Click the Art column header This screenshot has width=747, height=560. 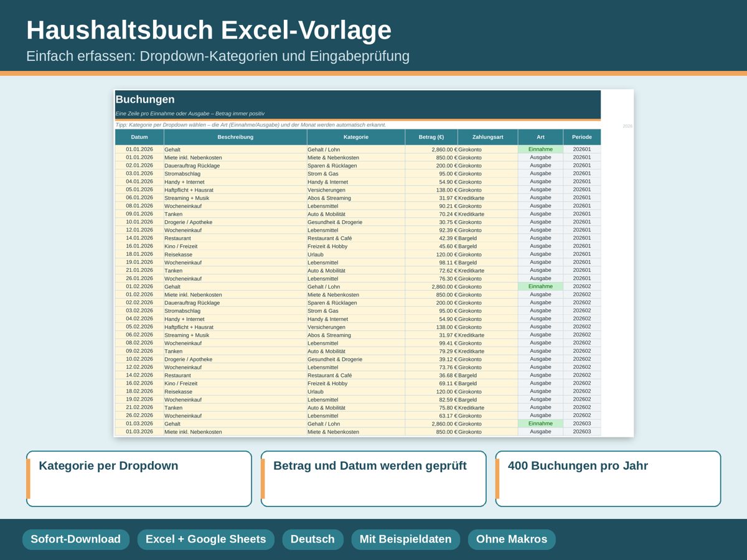pyautogui.click(x=540, y=137)
